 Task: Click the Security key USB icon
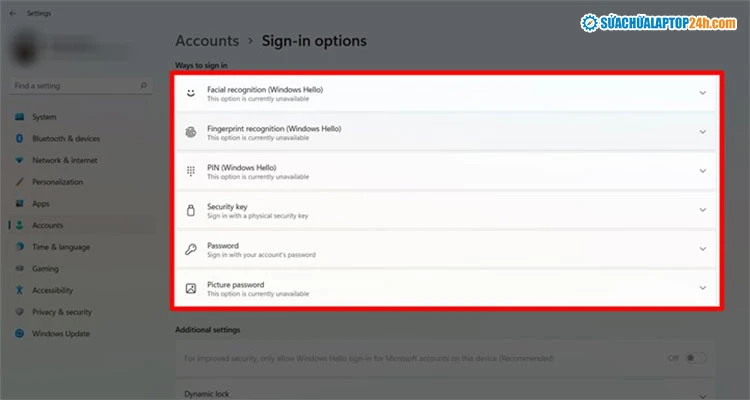(191, 210)
